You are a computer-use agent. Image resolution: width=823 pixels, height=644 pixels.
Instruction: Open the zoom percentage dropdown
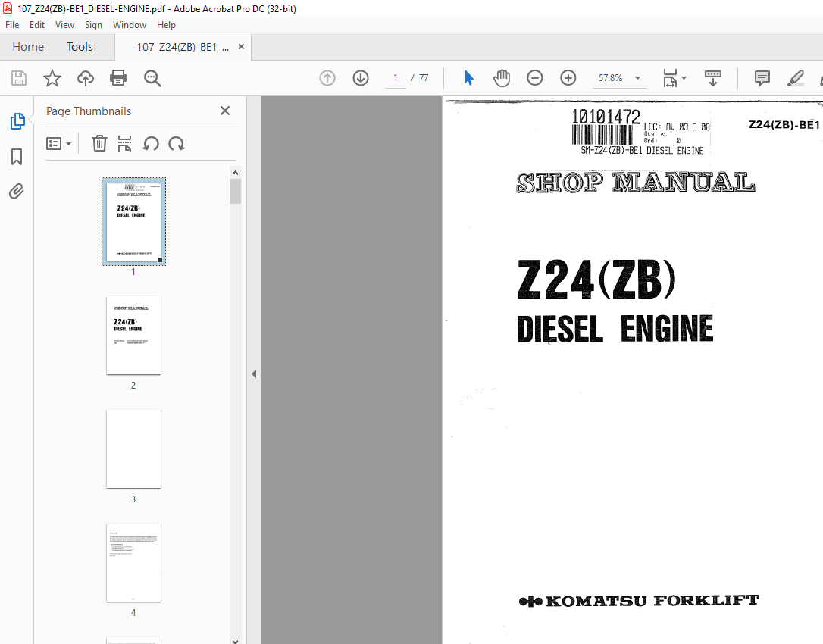637,77
